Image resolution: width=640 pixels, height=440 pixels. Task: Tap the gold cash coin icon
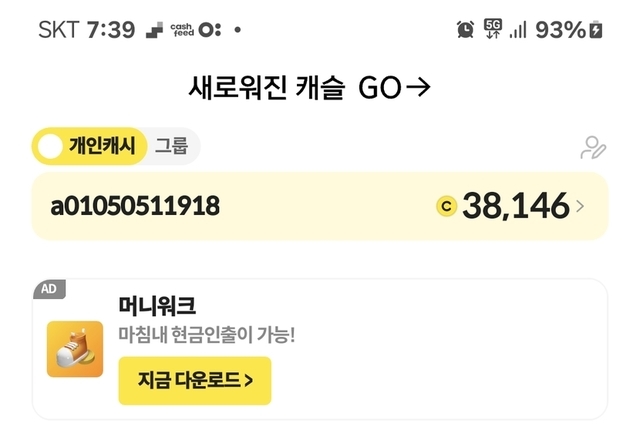[x=447, y=207]
